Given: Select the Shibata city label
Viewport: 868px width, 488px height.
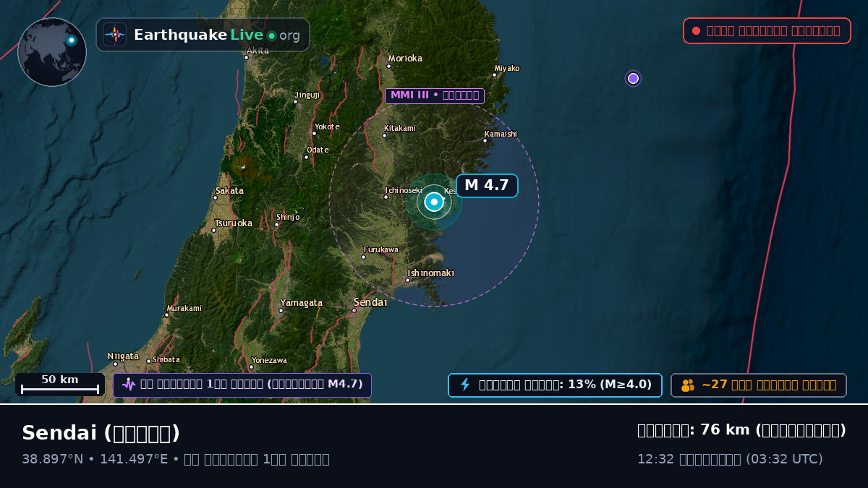Looking at the screenshot, I should pyautogui.click(x=166, y=359).
